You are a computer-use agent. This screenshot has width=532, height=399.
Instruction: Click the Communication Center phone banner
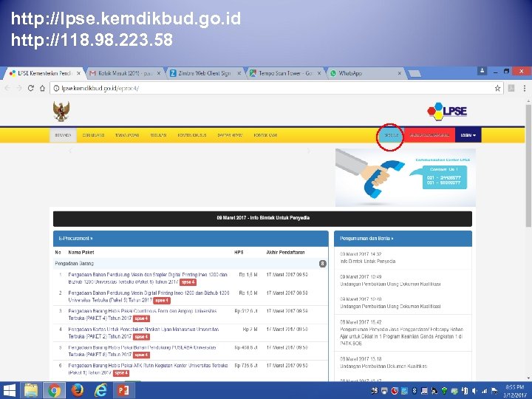406,177
